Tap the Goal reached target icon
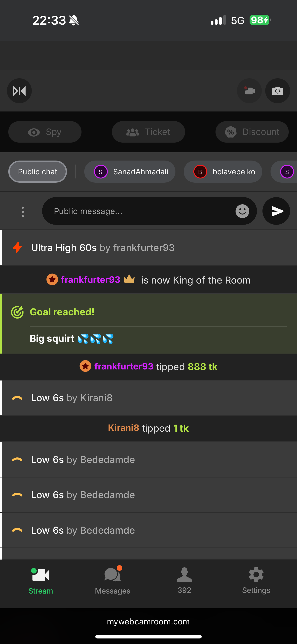Image resolution: width=297 pixels, height=644 pixels. 17,312
